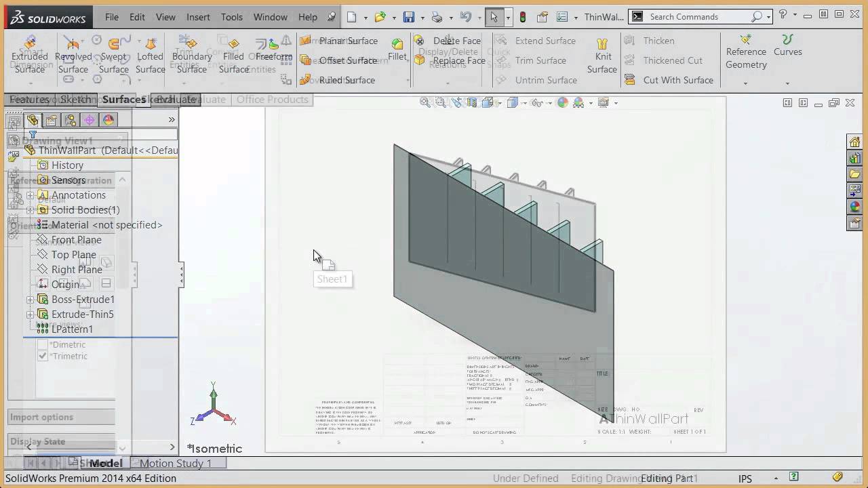Open the Insert menu
868x488 pixels.
pos(198,17)
